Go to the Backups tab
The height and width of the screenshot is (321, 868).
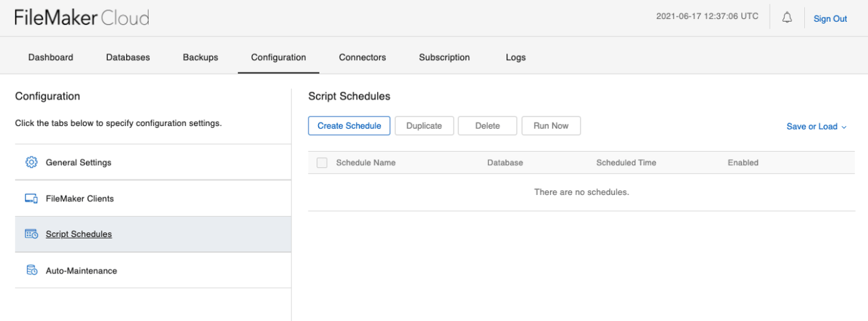(201, 58)
